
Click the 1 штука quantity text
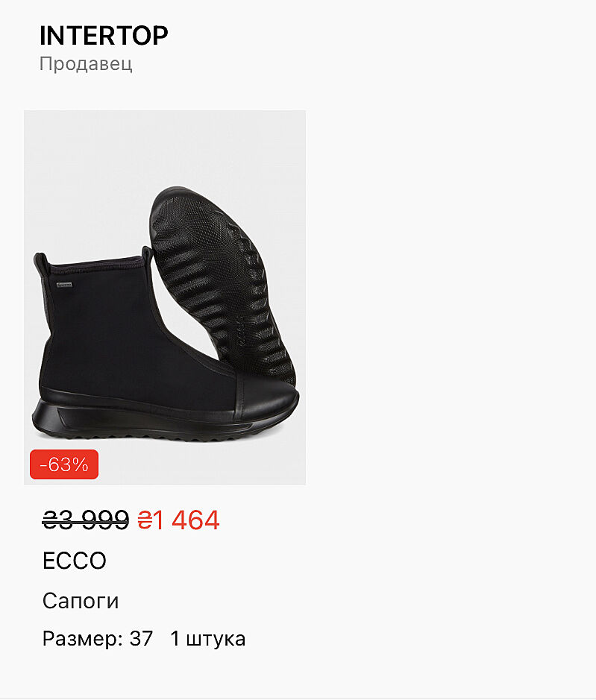(208, 639)
